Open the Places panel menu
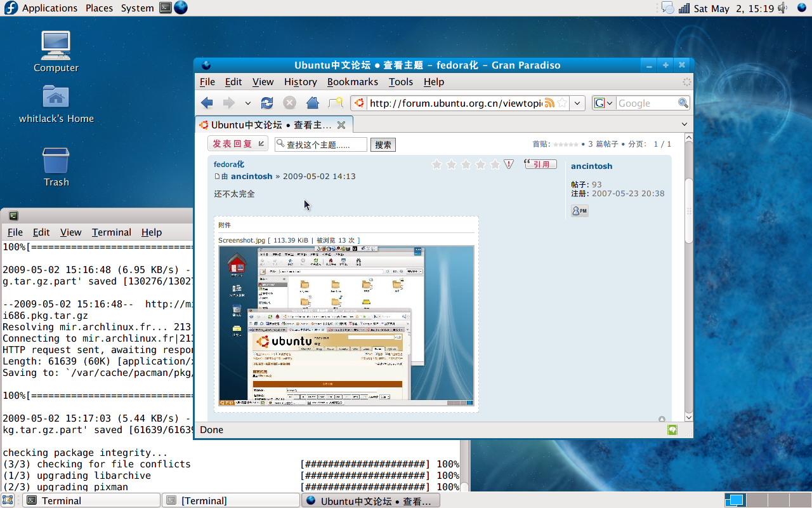Screen dimensions: 812x508 pos(100,8)
